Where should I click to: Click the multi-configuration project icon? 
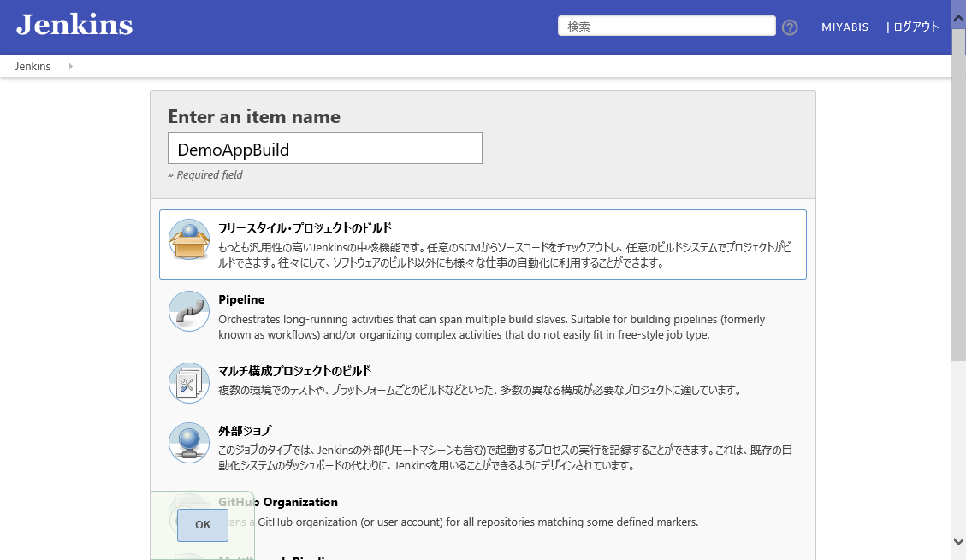click(x=189, y=383)
